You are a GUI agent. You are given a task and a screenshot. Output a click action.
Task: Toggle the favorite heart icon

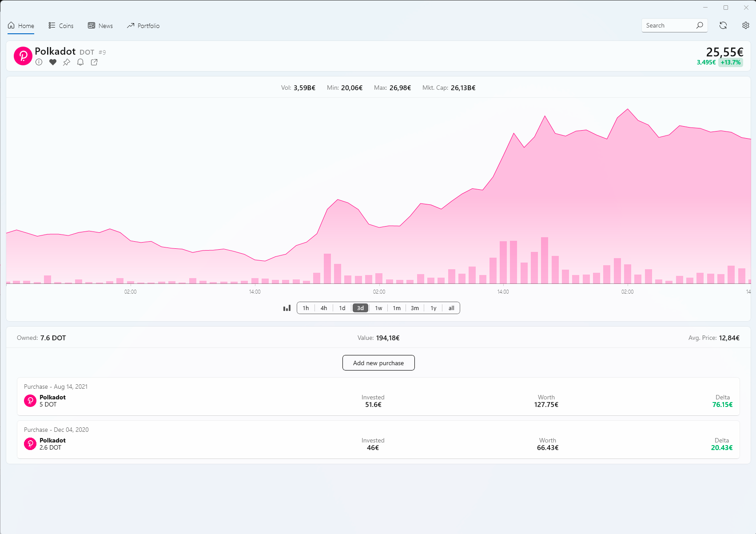pyautogui.click(x=53, y=62)
